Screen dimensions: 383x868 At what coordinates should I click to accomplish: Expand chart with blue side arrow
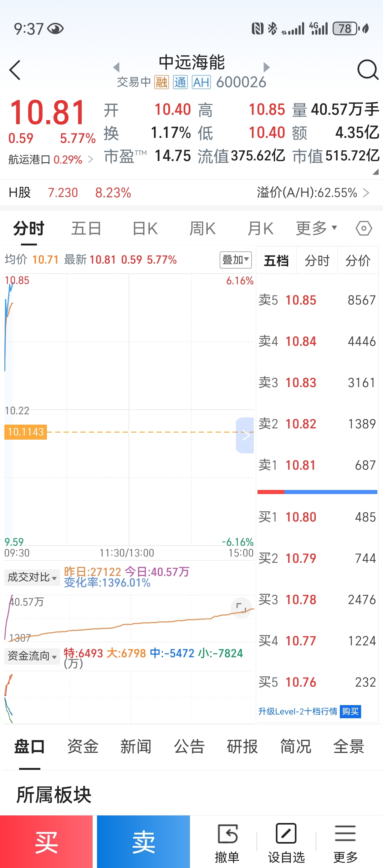(x=245, y=435)
